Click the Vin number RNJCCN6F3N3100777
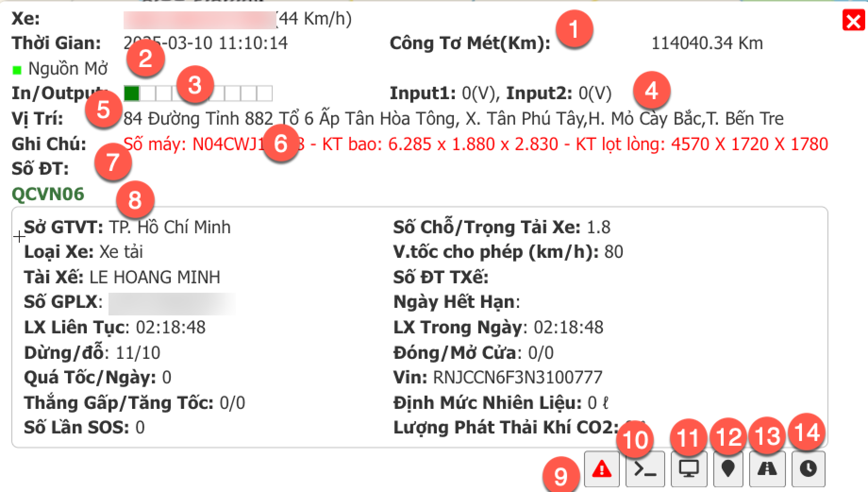This screenshot has width=868, height=492. [x=517, y=377]
